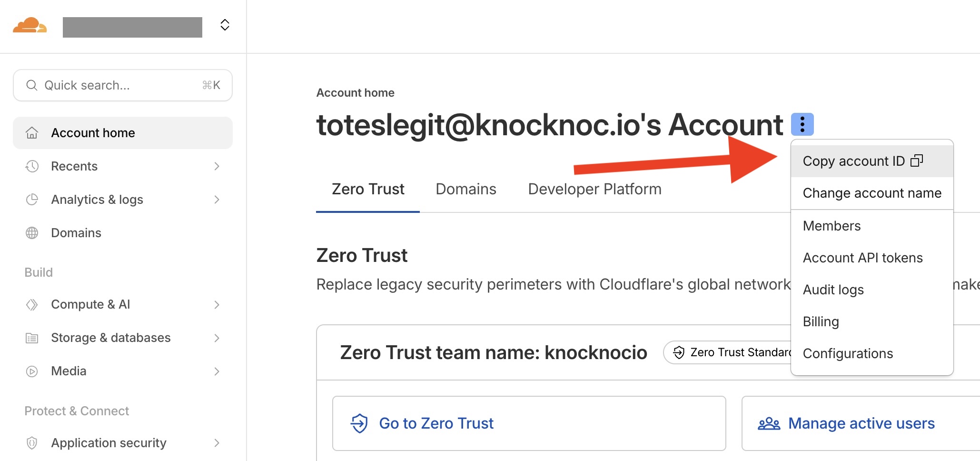The width and height of the screenshot is (980, 461).
Task: Expand the Application security chevron
Action: 217,443
